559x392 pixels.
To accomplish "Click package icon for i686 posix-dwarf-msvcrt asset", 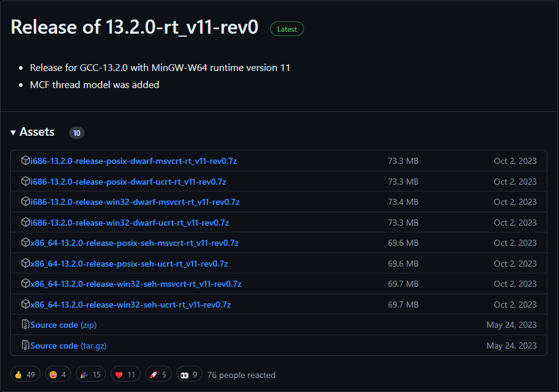I will (25, 161).
